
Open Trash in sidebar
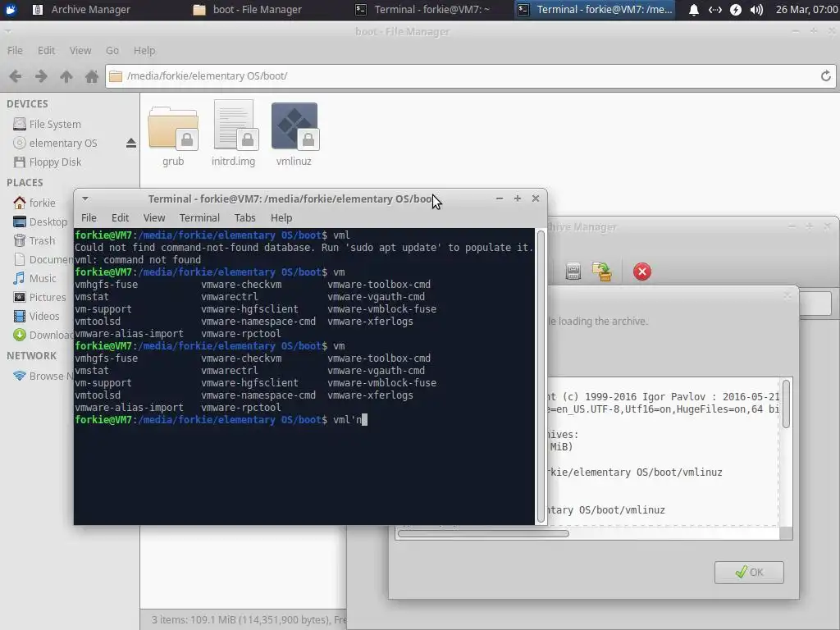[34, 240]
